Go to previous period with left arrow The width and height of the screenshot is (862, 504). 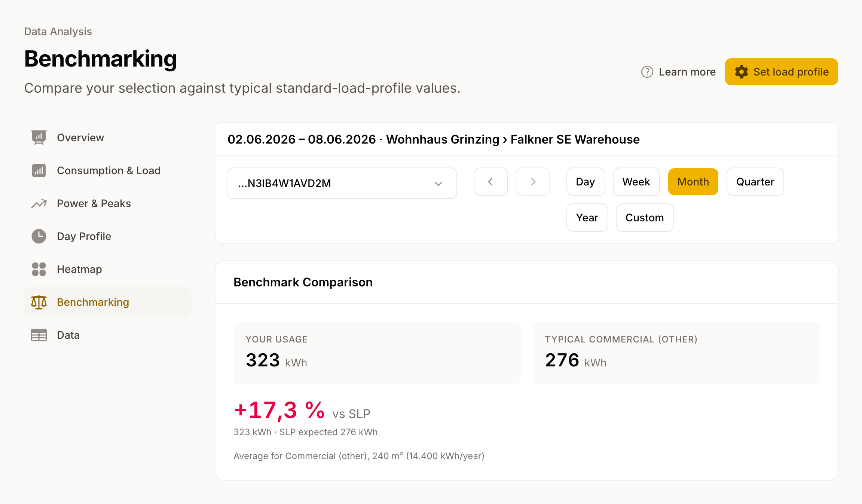(x=491, y=182)
